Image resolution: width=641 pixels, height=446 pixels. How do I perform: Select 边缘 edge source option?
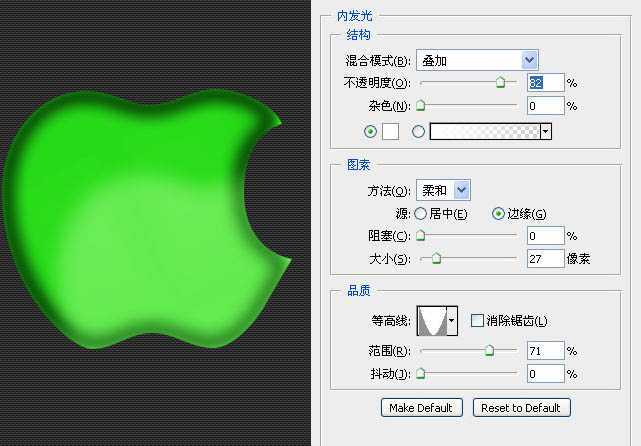pyautogui.click(x=498, y=213)
